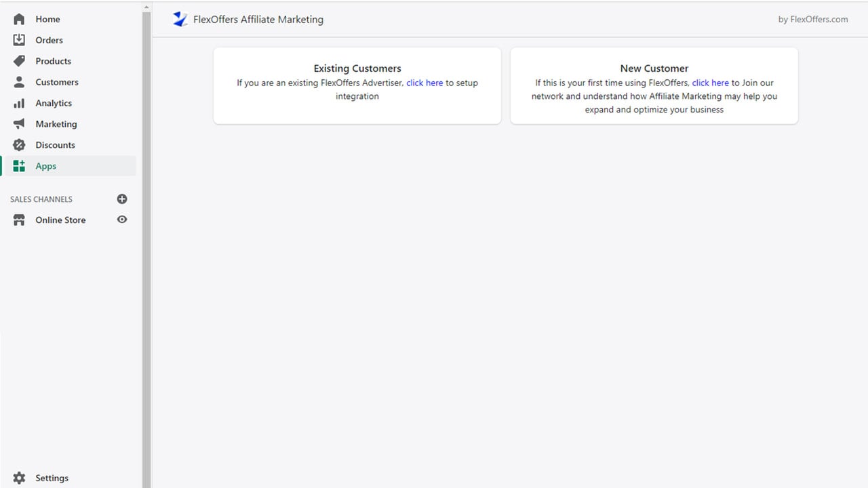Click here link for Existing Customers
This screenshot has width=868, height=488.
click(425, 83)
